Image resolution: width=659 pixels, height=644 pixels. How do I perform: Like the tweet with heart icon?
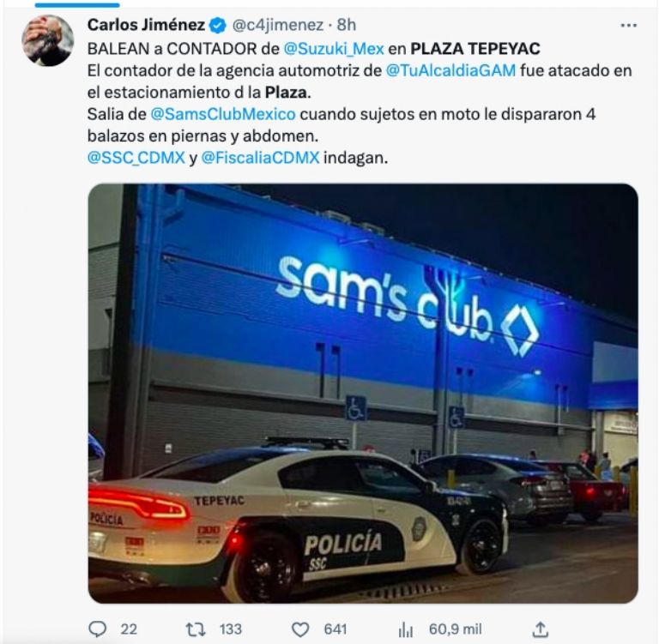300,629
